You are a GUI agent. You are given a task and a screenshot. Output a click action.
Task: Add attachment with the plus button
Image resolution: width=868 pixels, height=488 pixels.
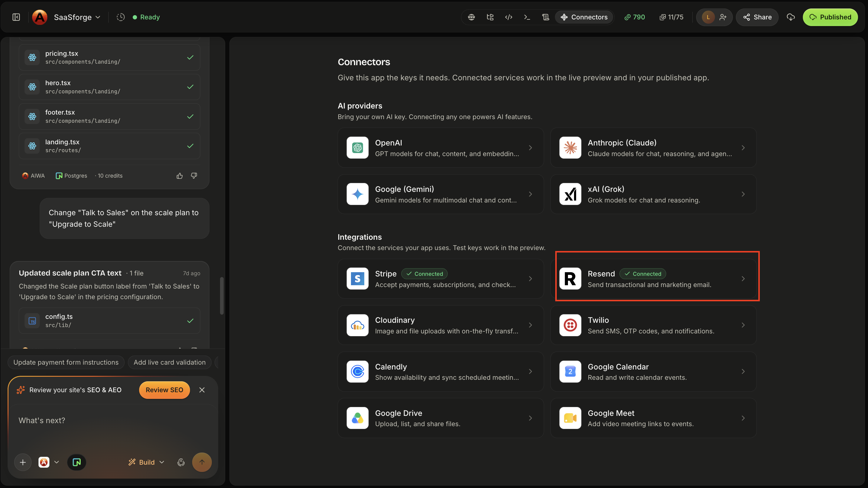tap(23, 462)
